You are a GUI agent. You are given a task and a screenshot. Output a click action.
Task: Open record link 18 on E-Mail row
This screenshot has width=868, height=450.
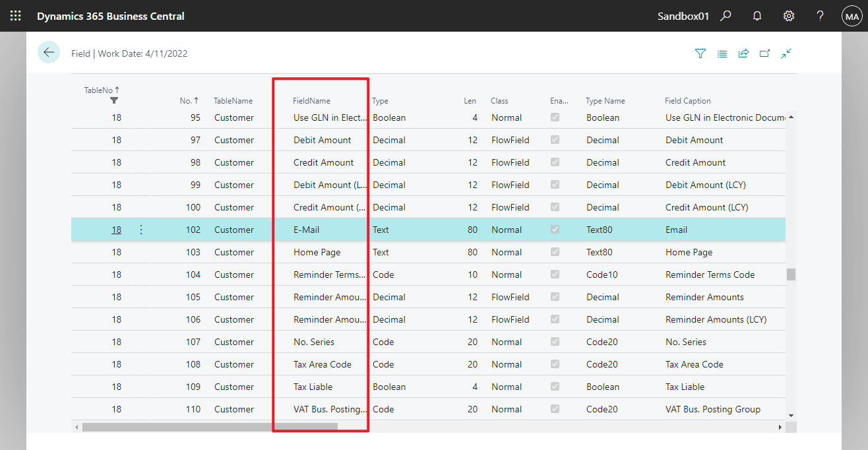click(115, 229)
